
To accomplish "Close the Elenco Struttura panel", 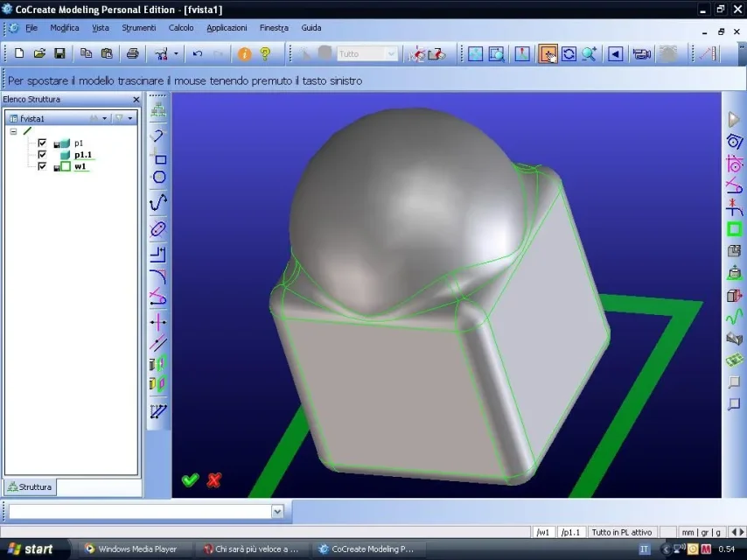I will pyautogui.click(x=136, y=99).
